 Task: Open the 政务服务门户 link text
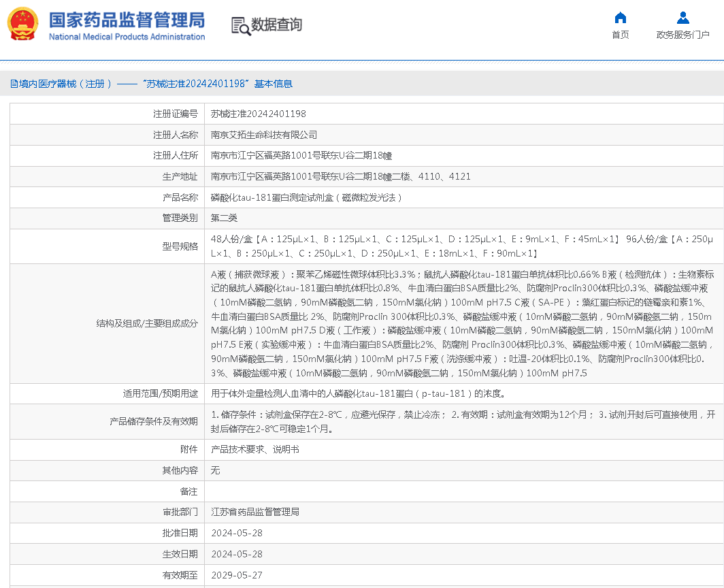click(x=683, y=35)
